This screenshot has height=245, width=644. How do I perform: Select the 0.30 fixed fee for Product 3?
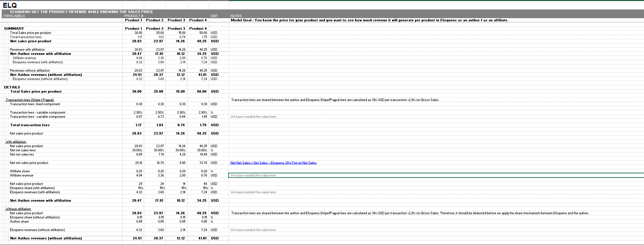182,104
